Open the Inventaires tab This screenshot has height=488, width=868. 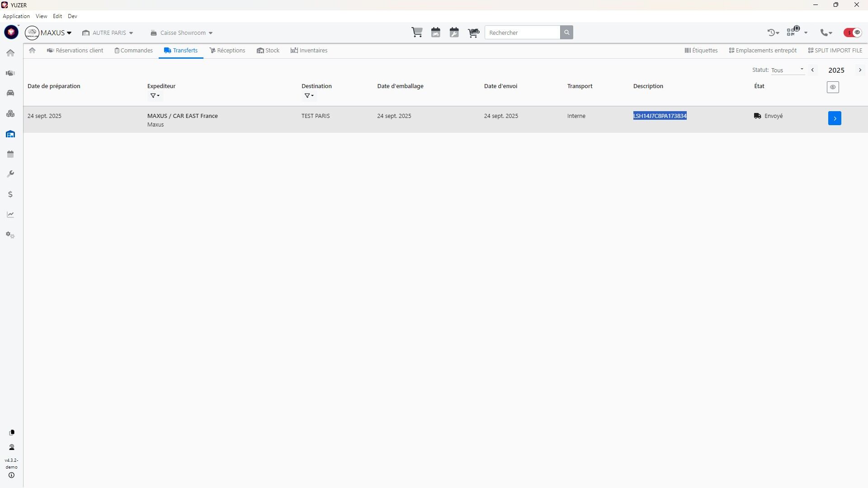click(309, 51)
